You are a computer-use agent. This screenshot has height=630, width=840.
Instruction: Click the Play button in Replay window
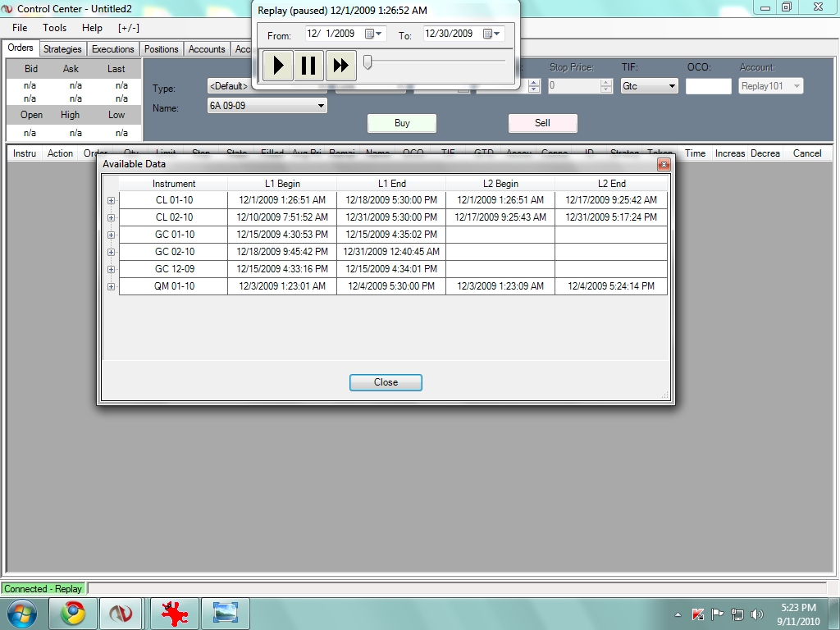click(x=278, y=66)
